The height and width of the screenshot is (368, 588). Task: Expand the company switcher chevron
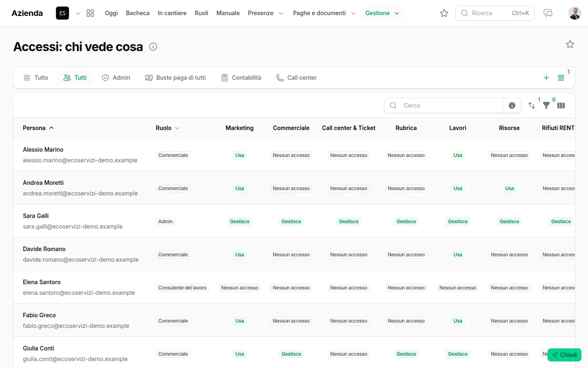[x=78, y=13]
